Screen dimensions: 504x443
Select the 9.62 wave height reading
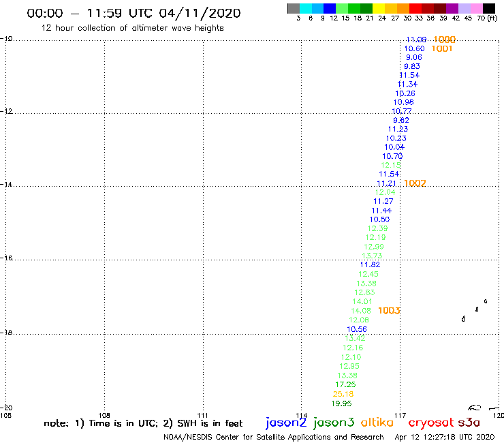[x=401, y=120]
